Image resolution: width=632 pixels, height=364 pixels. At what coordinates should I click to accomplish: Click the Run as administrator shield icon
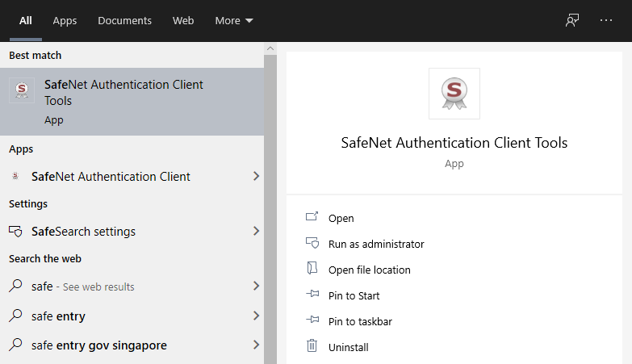[x=312, y=243]
